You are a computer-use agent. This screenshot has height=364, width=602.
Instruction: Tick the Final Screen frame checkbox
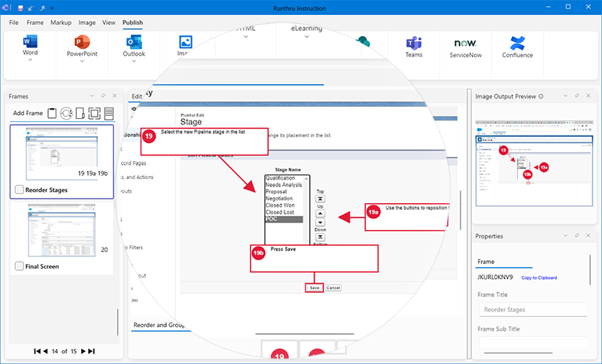click(x=20, y=265)
